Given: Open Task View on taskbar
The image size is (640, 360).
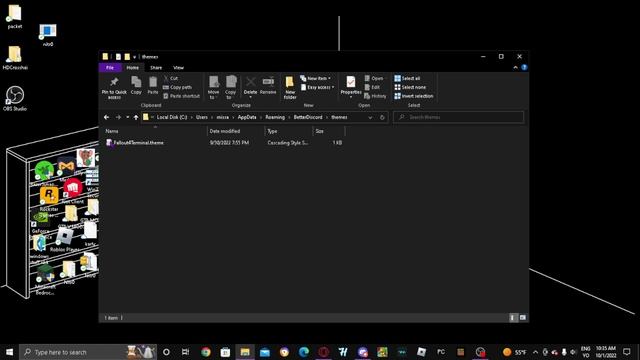Looking at the screenshot, I should click(185, 352).
